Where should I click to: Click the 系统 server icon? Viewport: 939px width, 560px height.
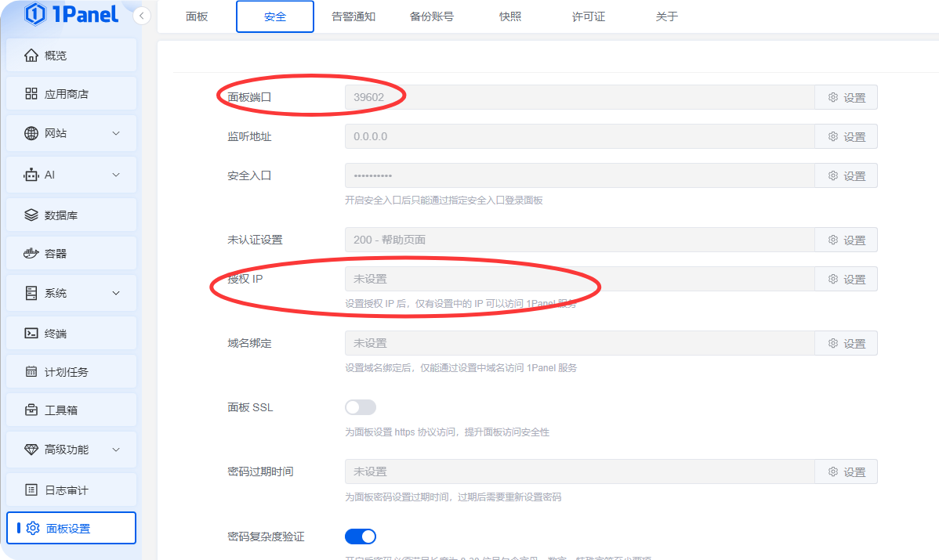tap(31, 293)
